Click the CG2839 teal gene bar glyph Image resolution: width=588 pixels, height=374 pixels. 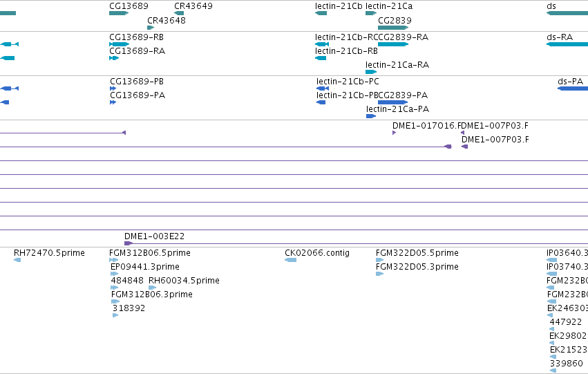click(x=393, y=28)
